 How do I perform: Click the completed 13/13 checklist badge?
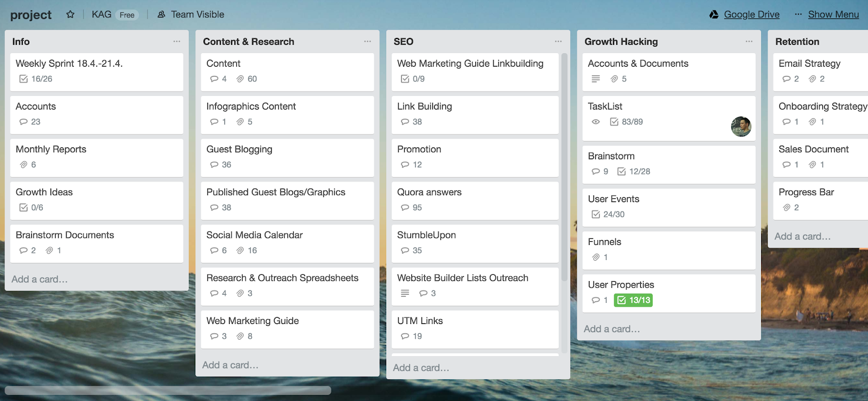click(633, 300)
